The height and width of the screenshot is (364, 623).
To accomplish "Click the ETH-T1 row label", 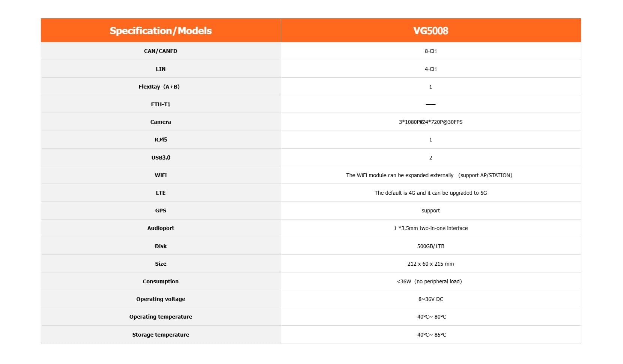I will [x=161, y=104].
